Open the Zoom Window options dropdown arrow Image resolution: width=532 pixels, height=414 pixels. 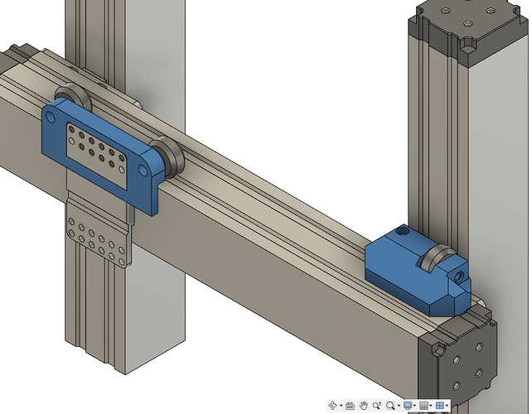click(399, 406)
